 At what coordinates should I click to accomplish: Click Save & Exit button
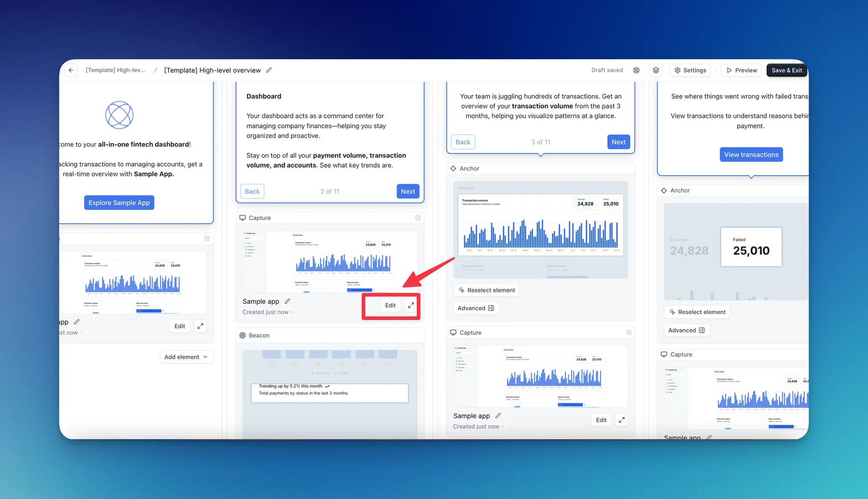pyautogui.click(x=787, y=70)
